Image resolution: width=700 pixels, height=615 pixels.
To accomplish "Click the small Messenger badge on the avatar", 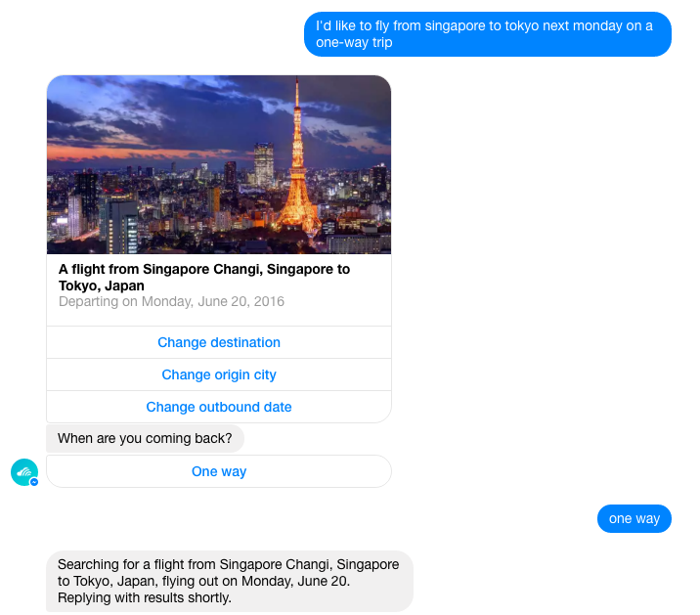I will pos(34,482).
